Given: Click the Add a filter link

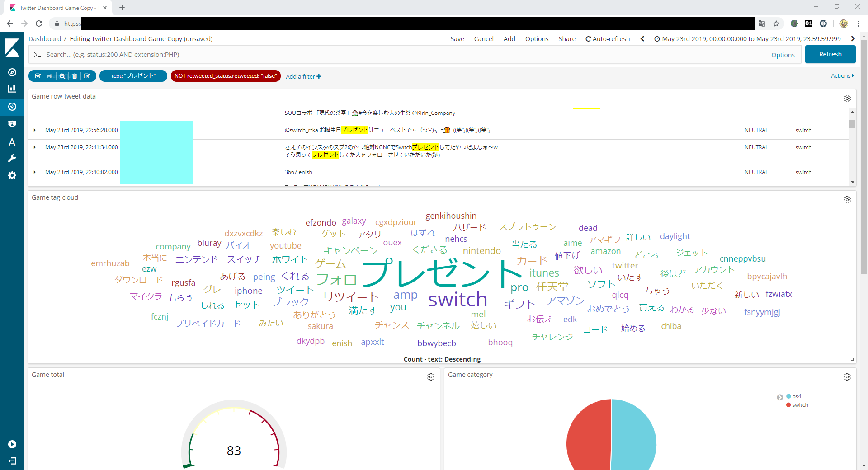Looking at the screenshot, I should [x=303, y=76].
